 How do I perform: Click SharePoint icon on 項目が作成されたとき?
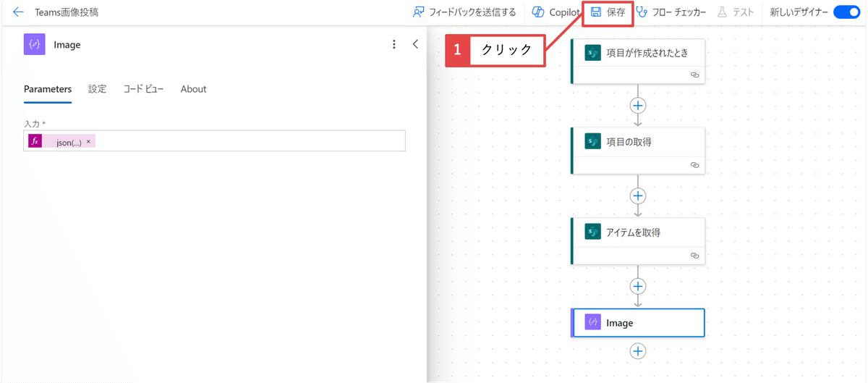[x=593, y=53]
